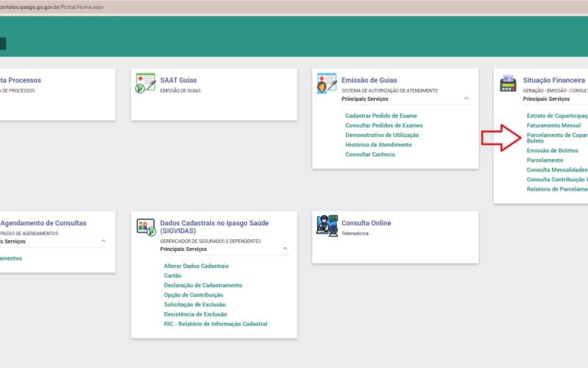Collapse the Agendamento de Consultas services chevron

(103, 241)
